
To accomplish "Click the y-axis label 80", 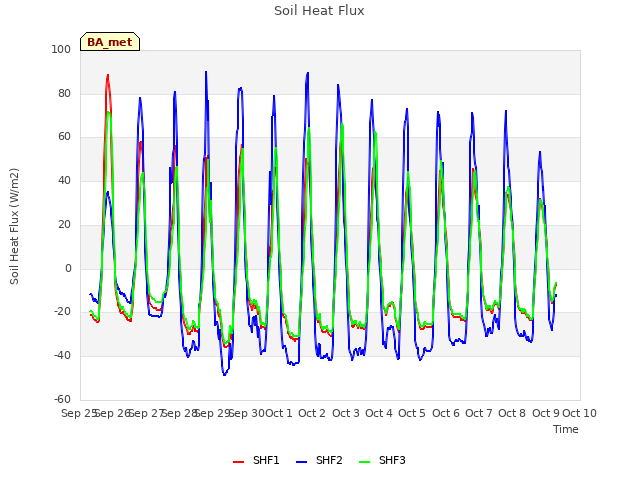I will coord(64,93).
